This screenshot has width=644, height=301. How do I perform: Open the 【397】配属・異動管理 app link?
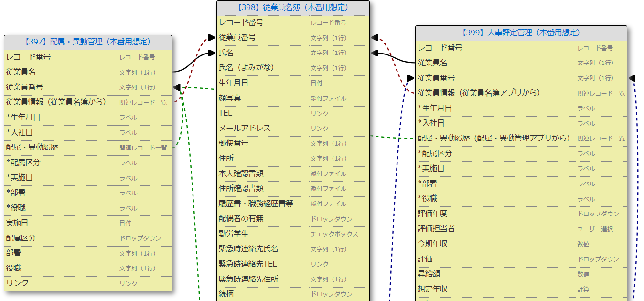(88, 42)
